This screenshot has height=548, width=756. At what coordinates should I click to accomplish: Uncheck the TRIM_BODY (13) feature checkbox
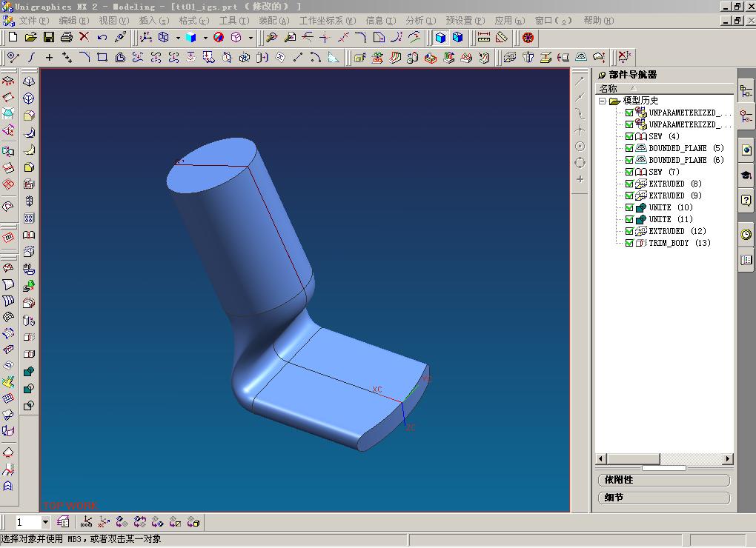click(x=629, y=243)
